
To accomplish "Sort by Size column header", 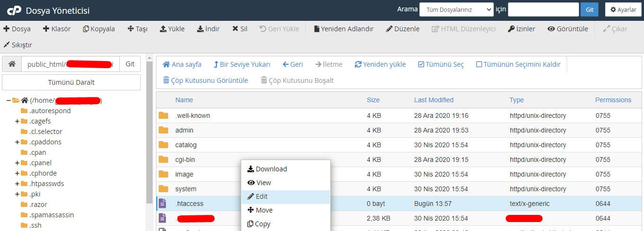I will [373, 100].
